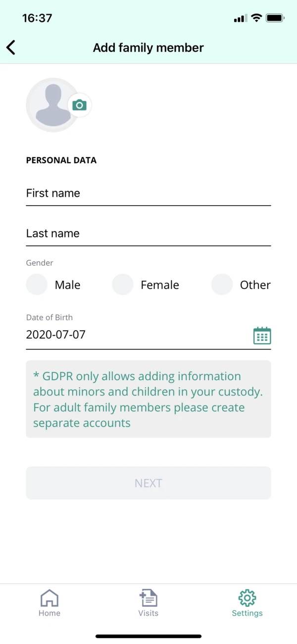
Task: Tap the back arrow at top left
Action: pyautogui.click(x=10, y=47)
